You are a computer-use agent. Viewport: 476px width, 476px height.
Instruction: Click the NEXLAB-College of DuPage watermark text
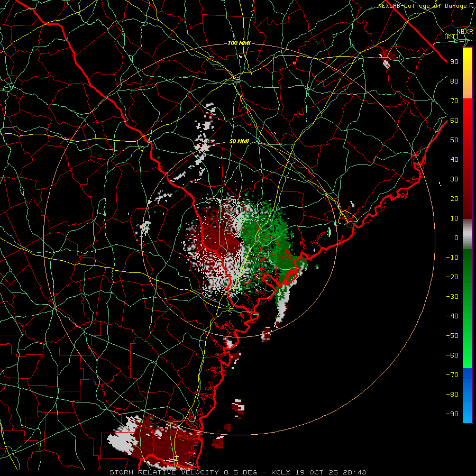click(x=426, y=6)
